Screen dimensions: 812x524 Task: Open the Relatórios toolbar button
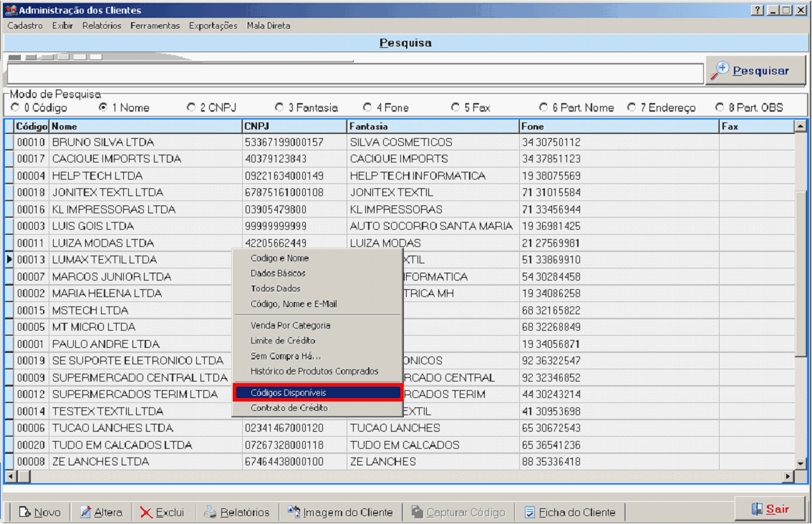point(236,512)
